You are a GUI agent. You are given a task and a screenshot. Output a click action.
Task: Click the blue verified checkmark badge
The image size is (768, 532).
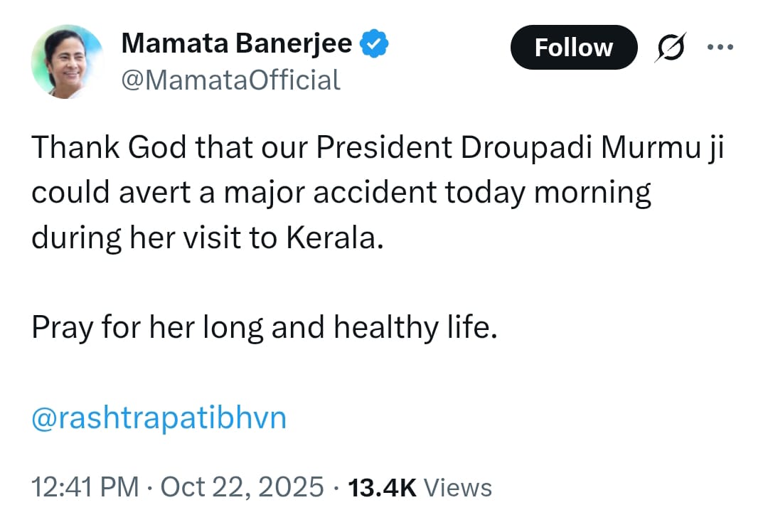(374, 44)
